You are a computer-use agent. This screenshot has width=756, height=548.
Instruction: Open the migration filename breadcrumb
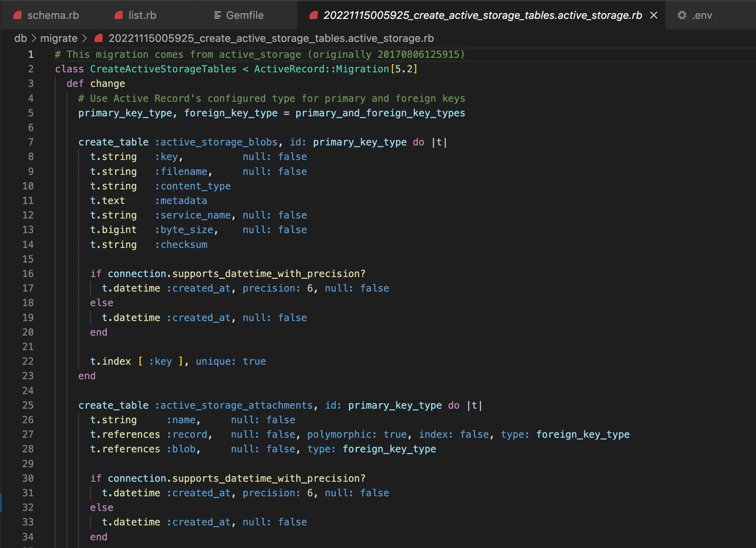tap(271, 38)
